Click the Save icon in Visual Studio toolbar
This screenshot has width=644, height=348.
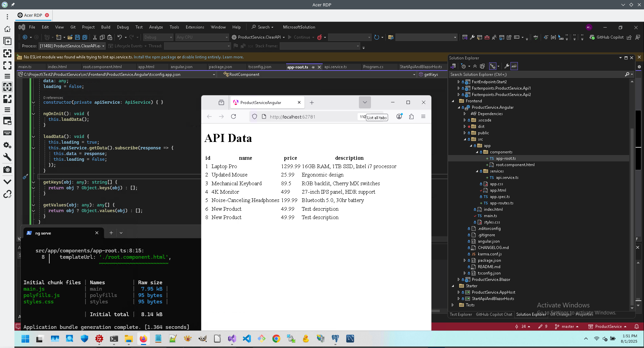[x=77, y=37]
